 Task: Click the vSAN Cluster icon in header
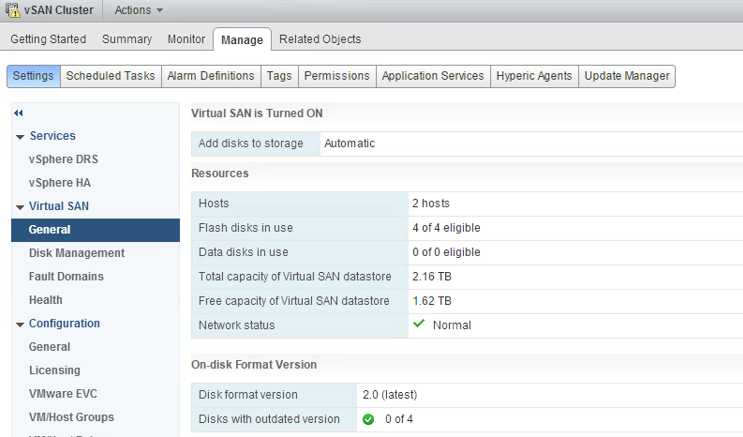[x=10, y=10]
